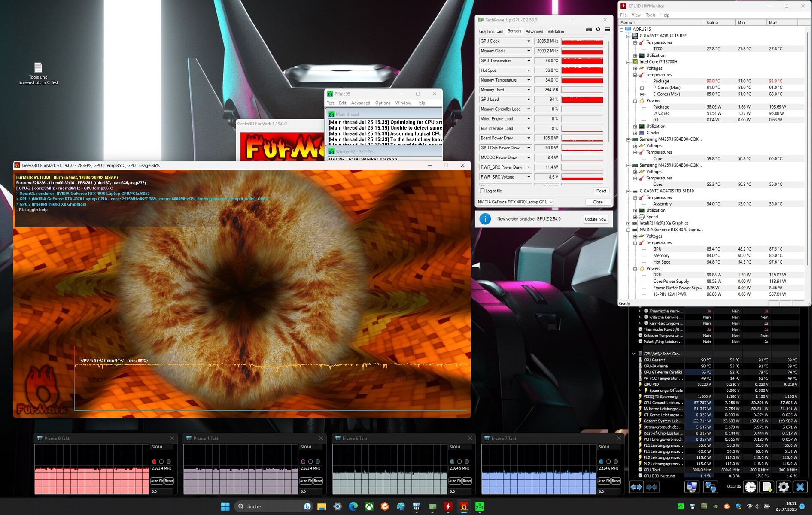Image resolution: width=812 pixels, height=515 pixels.
Task: Collapse the CPU [#0] section in HWiNFO
Action: click(633, 354)
